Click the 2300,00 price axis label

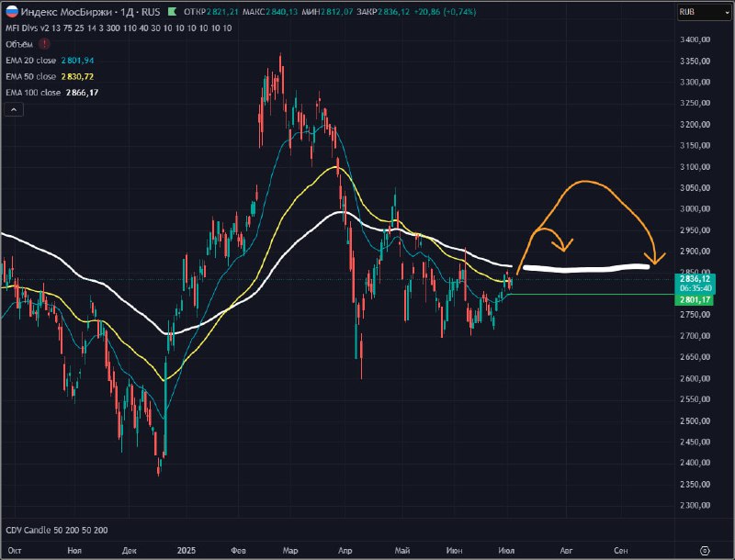(x=695, y=505)
